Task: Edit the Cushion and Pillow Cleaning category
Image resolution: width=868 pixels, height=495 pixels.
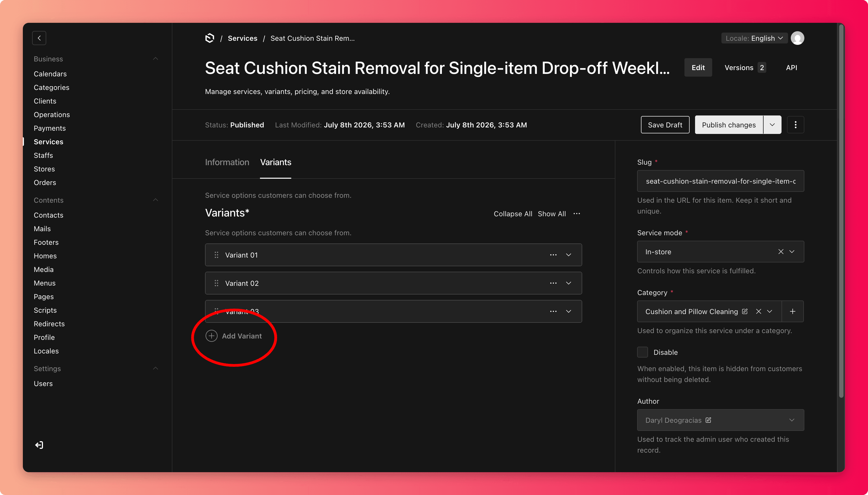Action: (745, 311)
